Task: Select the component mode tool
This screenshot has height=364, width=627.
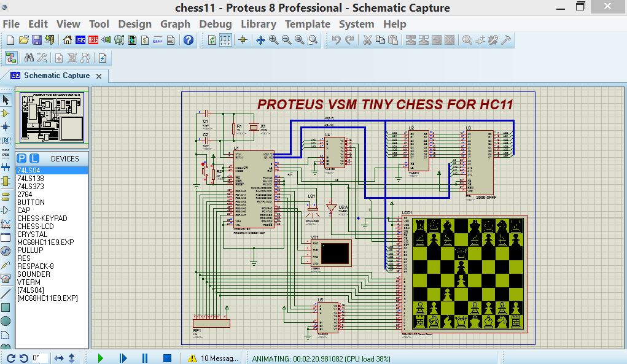Action: pos(6,114)
